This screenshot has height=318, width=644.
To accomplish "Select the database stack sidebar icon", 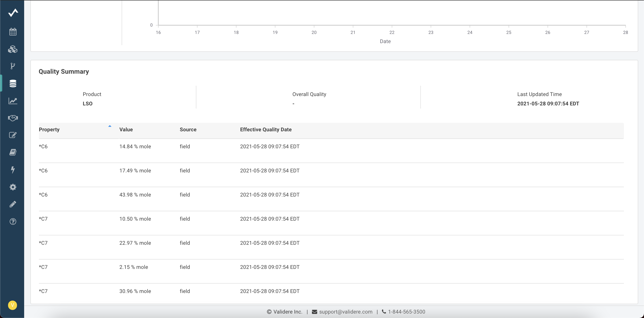I will (x=13, y=83).
